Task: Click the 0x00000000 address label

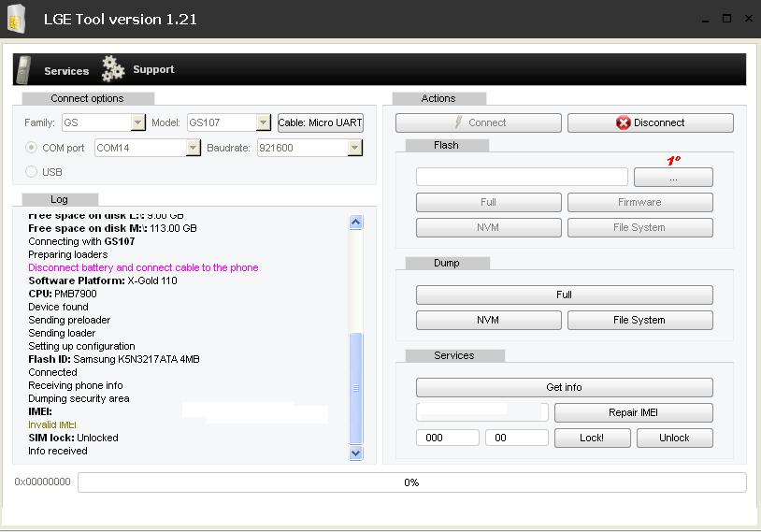Action: pos(42,482)
